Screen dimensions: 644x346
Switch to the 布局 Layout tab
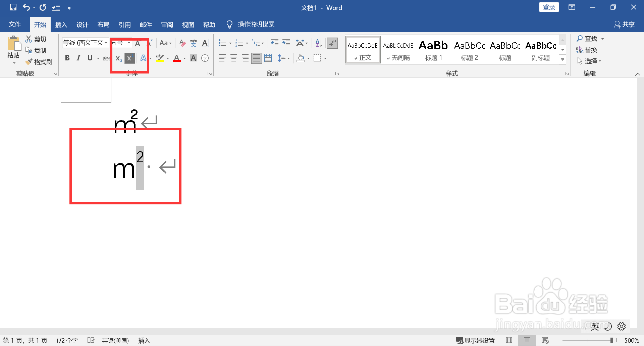coord(103,24)
